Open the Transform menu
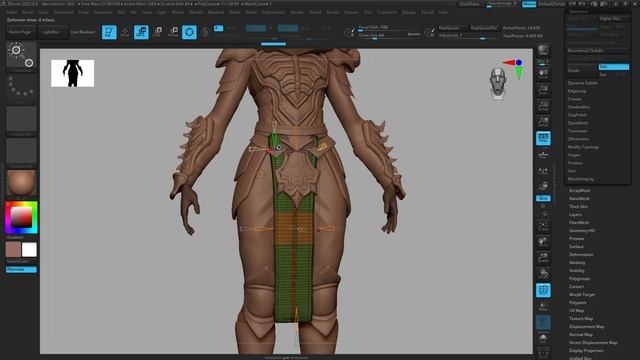Viewport: 640px width, 360px height. (387, 13)
